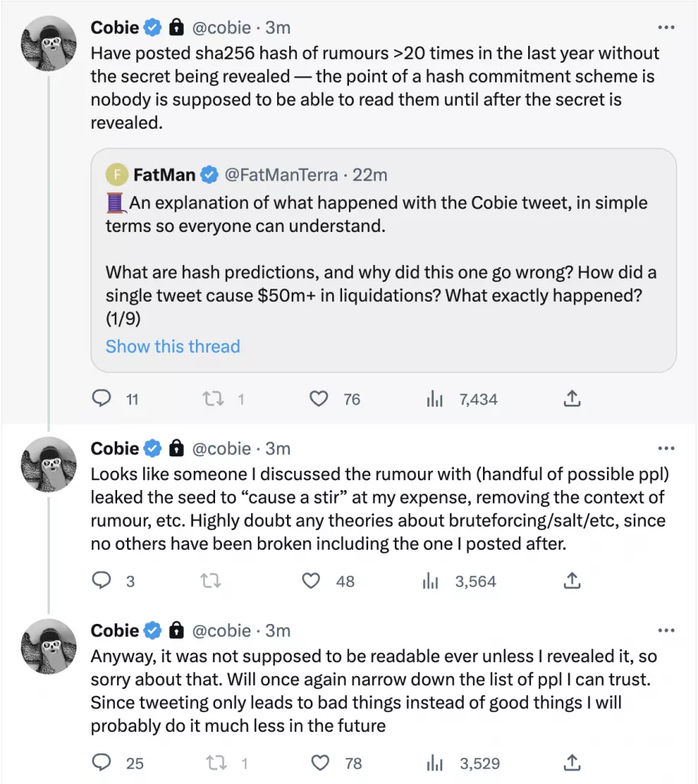Open Cobie's avatar on first tweet
Viewport: 698px width, 784px height.
pos(48,44)
